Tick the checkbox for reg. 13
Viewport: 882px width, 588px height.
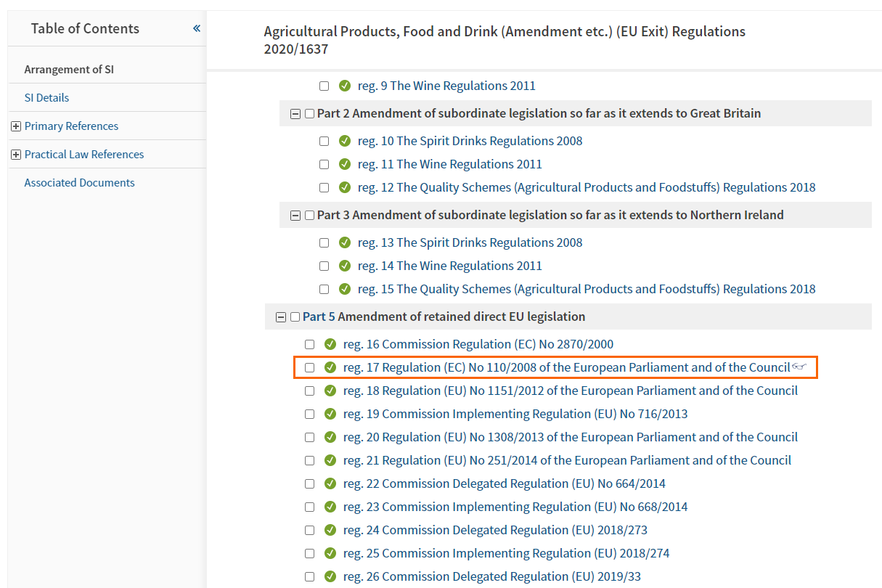pos(324,242)
